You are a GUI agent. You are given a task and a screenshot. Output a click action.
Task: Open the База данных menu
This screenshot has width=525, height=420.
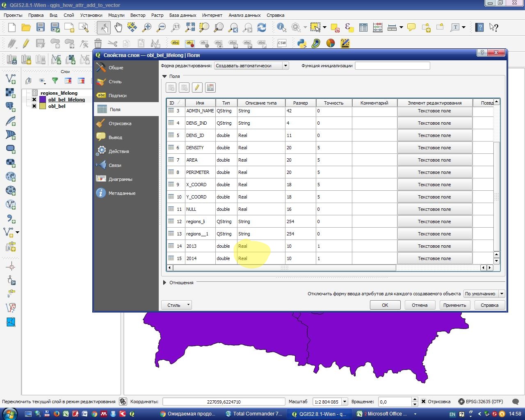tap(183, 15)
